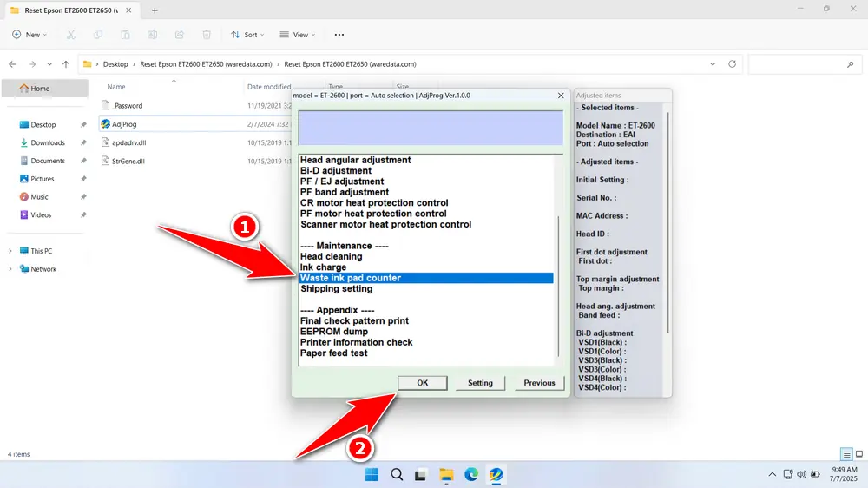Click Desktop in the address breadcrumb
The height and width of the screenshot is (488, 868).
pos(115,64)
